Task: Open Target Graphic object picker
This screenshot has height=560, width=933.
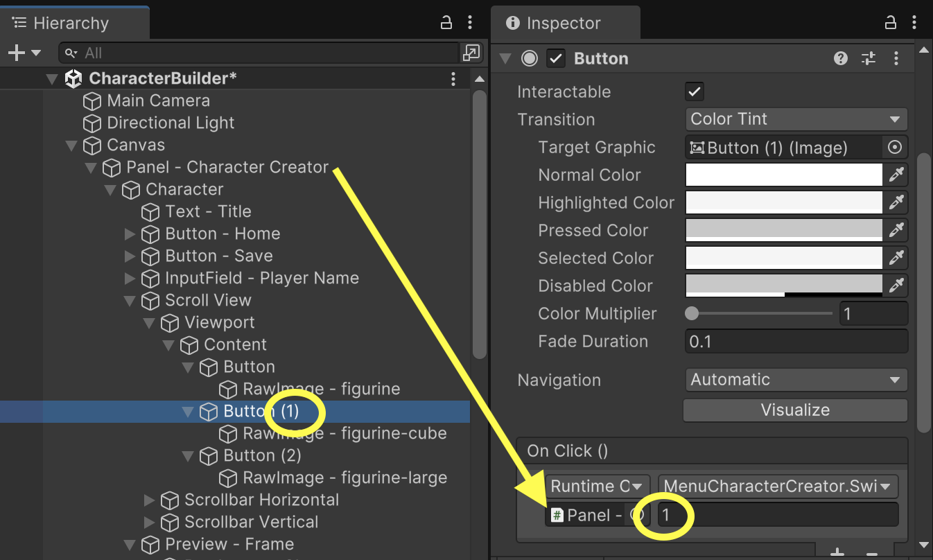Action: pos(895,147)
